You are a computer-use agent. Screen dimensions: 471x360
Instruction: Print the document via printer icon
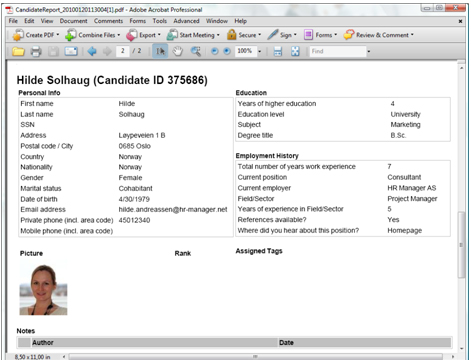(36, 51)
